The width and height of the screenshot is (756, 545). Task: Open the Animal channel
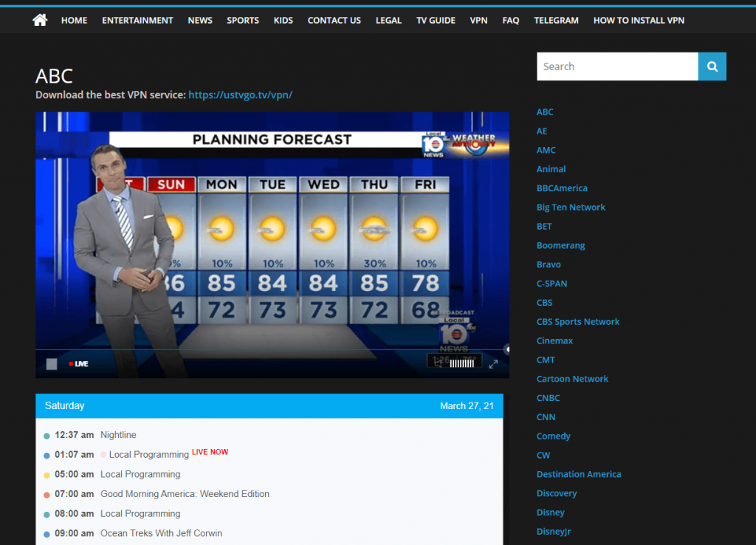click(551, 169)
